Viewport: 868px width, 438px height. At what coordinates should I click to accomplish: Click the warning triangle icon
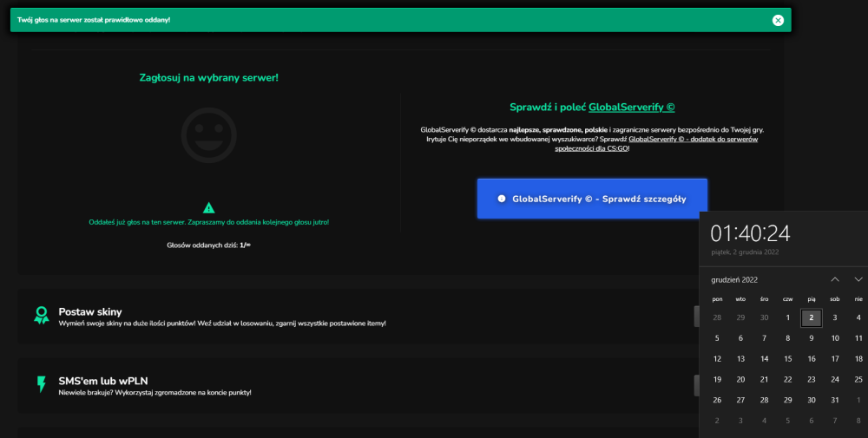coord(208,208)
